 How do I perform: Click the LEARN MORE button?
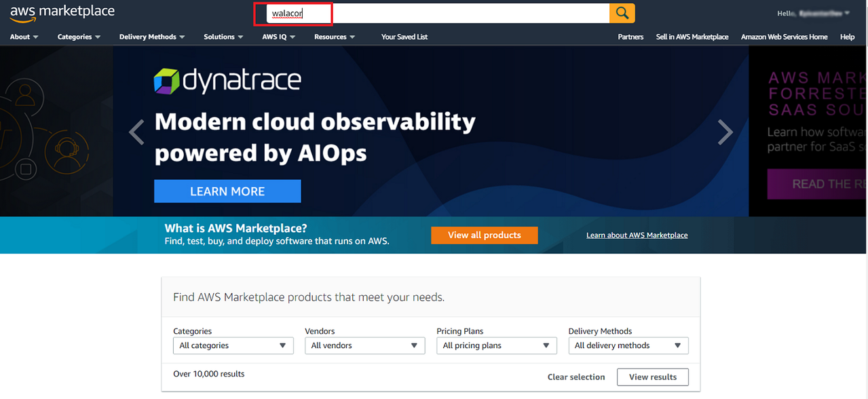[227, 191]
